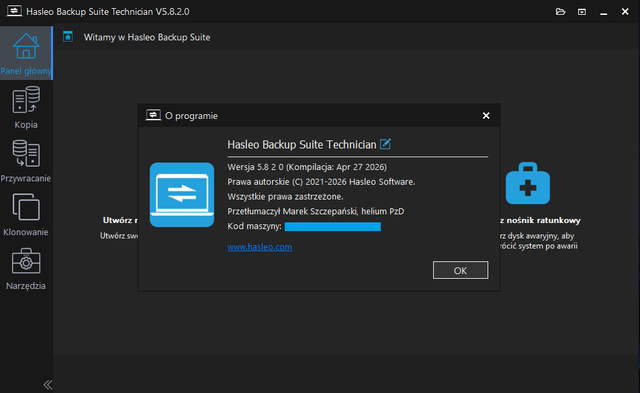
Task: Click the highlighted Kod maszyny value
Action: [333, 226]
